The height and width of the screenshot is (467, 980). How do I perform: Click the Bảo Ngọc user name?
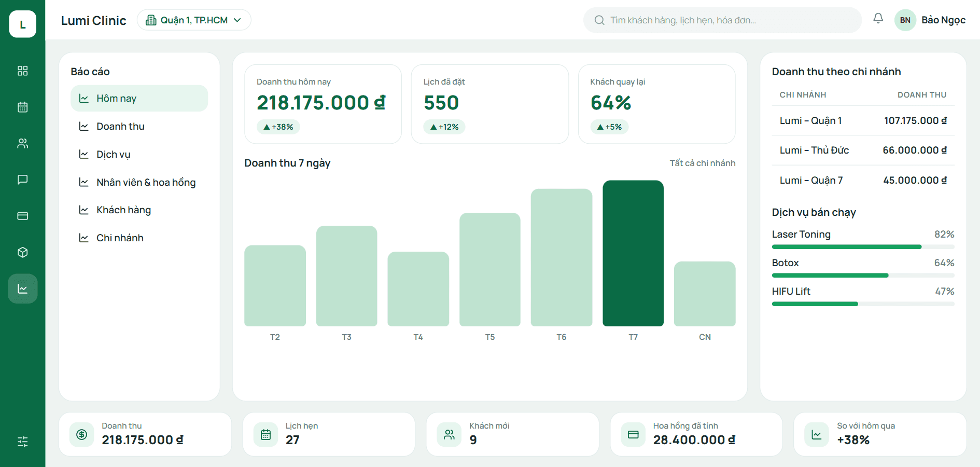[943, 20]
